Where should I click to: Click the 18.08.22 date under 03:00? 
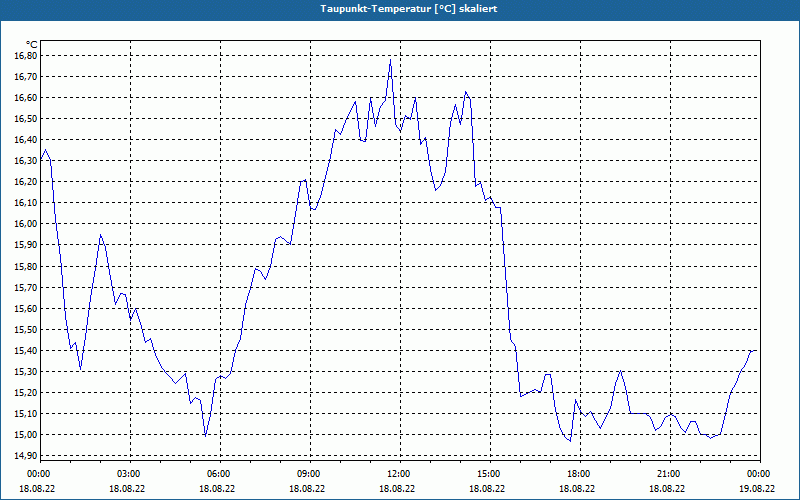click(x=127, y=488)
